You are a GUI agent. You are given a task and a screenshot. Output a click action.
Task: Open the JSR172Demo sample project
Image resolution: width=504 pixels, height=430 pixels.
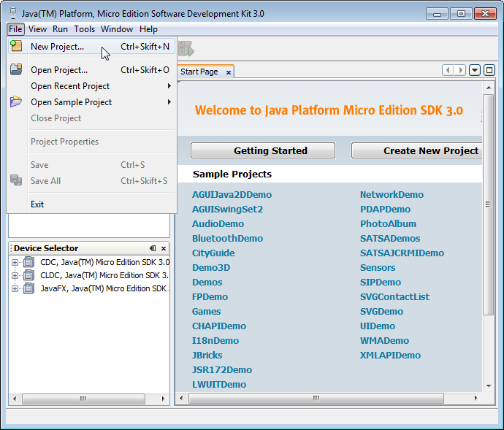pyautogui.click(x=222, y=369)
